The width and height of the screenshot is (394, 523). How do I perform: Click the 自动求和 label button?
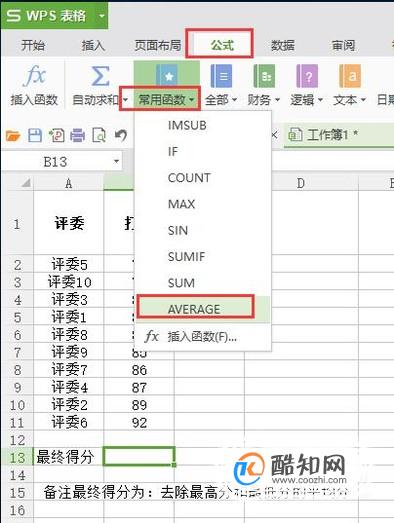tap(95, 99)
